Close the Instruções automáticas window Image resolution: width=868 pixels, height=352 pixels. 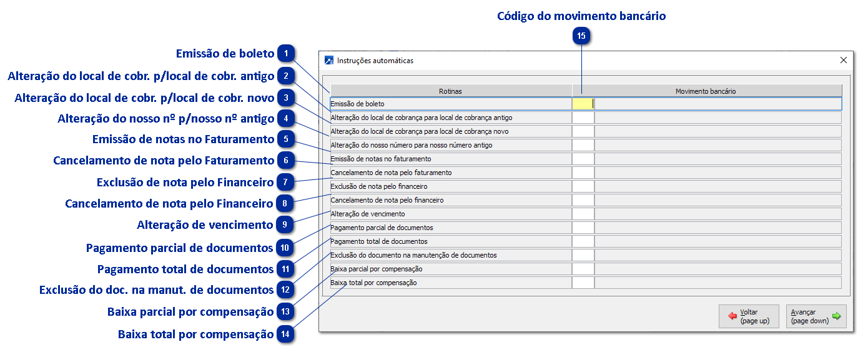click(x=844, y=61)
